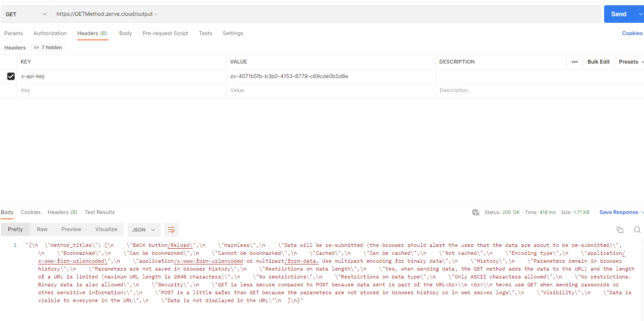Click Bulk Edit in the headers table
Screen dimensions: 644x321
[598, 62]
